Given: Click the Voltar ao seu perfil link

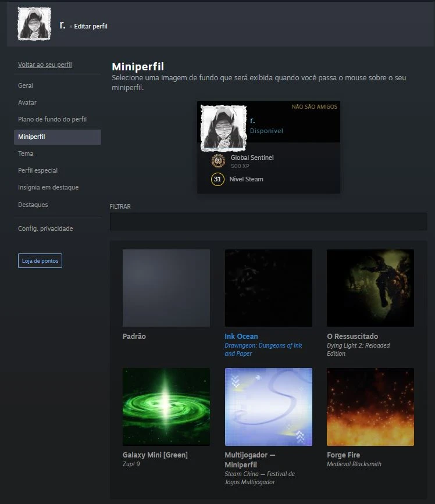Looking at the screenshot, I should (45, 65).
